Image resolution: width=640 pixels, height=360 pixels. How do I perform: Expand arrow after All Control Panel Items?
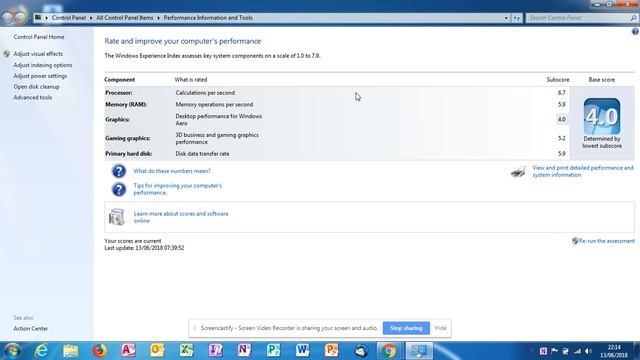pos(158,18)
